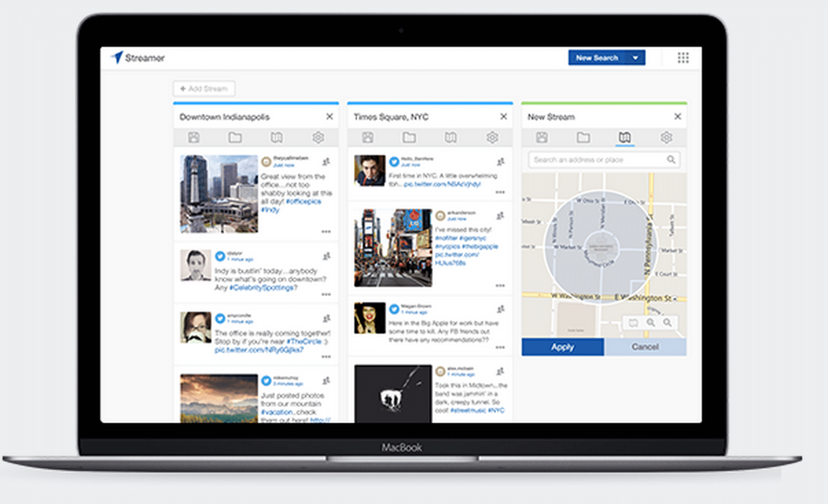
Task: Click the 'Search an address or place' field
Action: [604, 160]
